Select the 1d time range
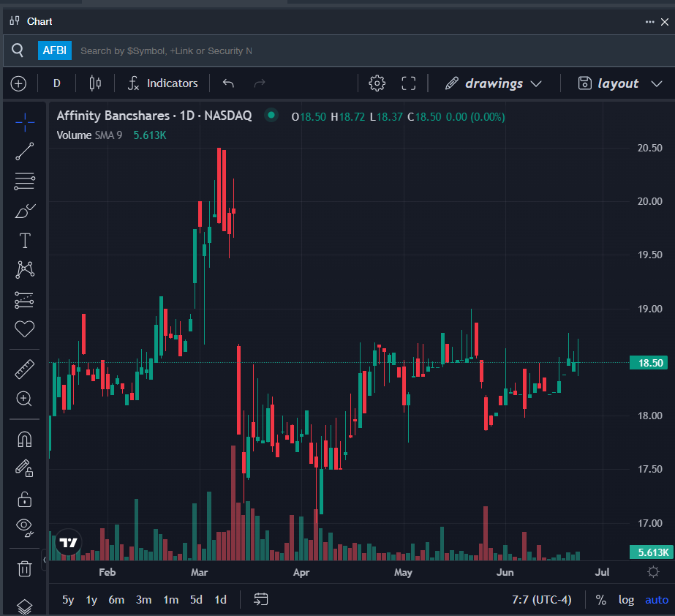The height and width of the screenshot is (616, 675). [x=220, y=600]
